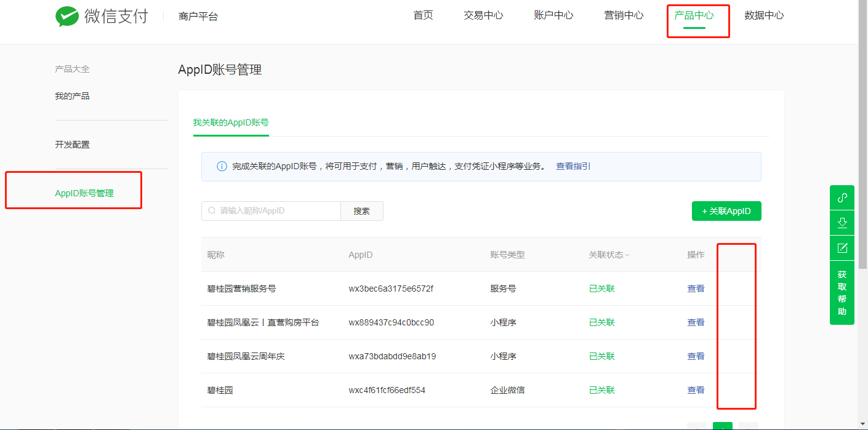The height and width of the screenshot is (430, 868).
Task: Open 我的产品 in left sidebar
Action: pos(72,96)
